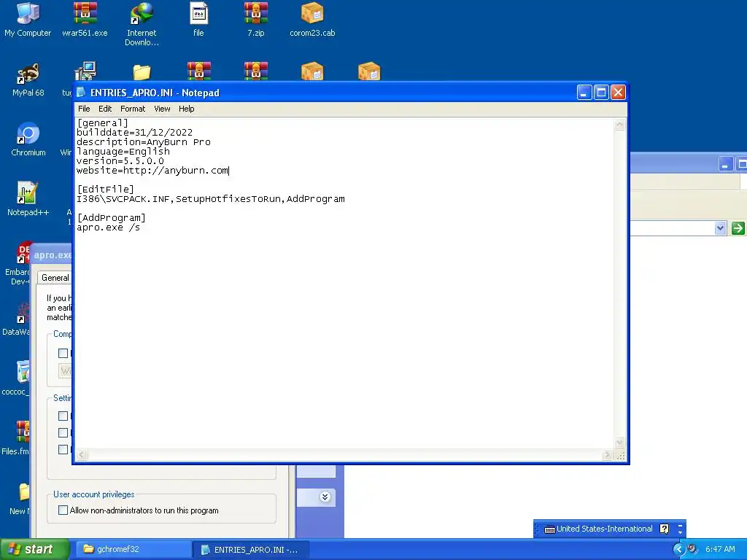
Task: Click the I386\SVCPACK.INF line
Action: point(211,199)
